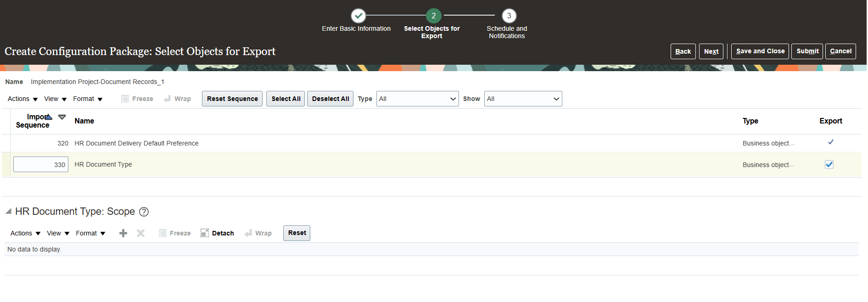
Task: Click sequence value 320
Action: (x=63, y=143)
